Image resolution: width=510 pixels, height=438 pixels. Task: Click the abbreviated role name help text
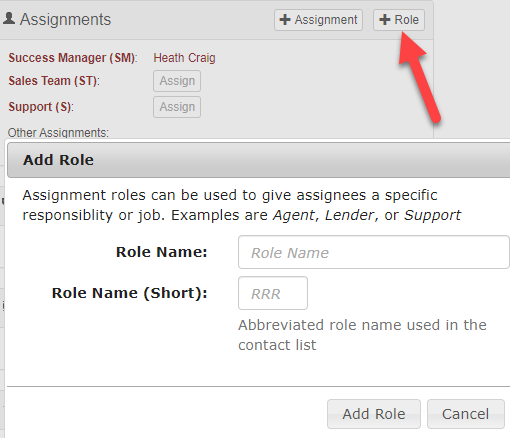362,335
